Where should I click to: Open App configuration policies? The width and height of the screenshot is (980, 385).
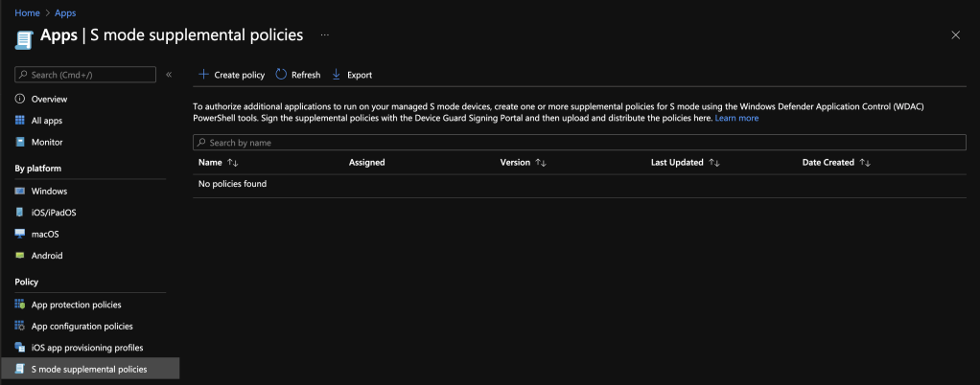click(x=82, y=327)
